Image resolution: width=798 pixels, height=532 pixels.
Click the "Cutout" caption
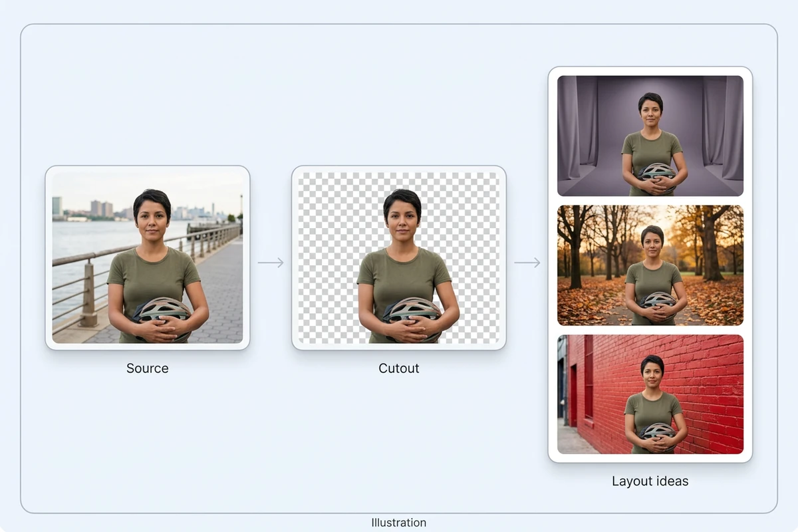[399, 368]
